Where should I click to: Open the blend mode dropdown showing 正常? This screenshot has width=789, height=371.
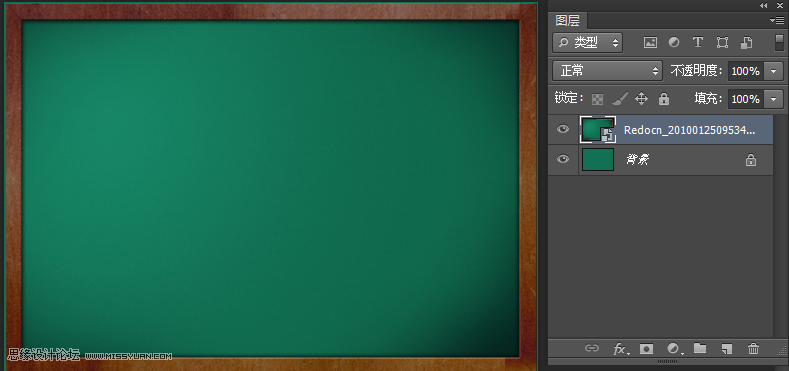pyautogui.click(x=607, y=71)
